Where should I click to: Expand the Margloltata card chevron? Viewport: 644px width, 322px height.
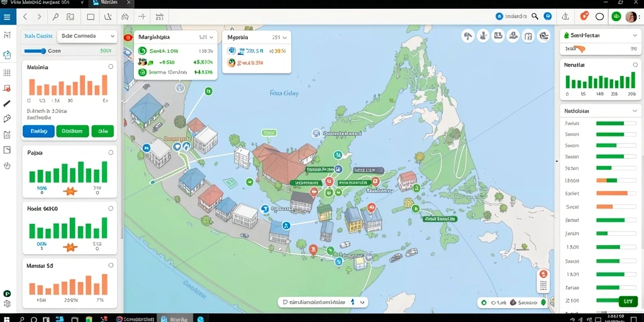(211, 37)
